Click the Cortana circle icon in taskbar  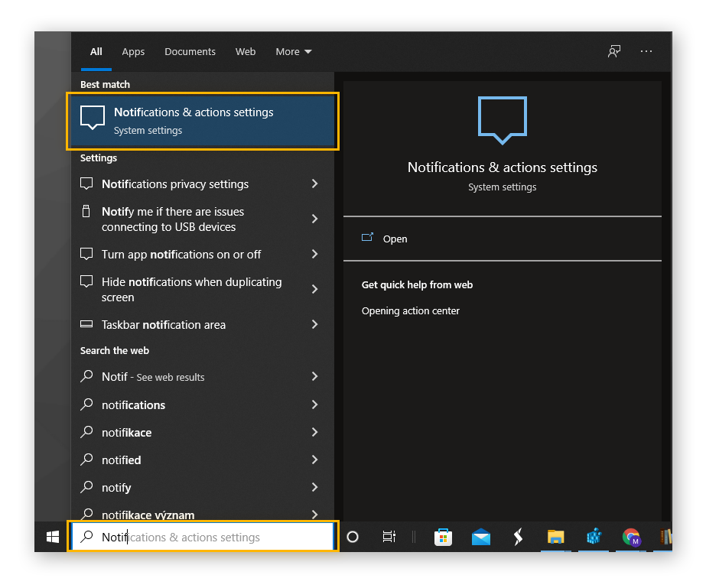pos(353,537)
